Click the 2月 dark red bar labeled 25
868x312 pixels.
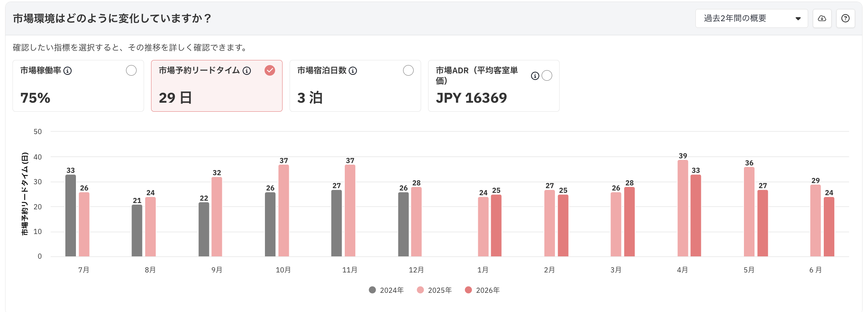pyautogui.click(x=563, y=226)
